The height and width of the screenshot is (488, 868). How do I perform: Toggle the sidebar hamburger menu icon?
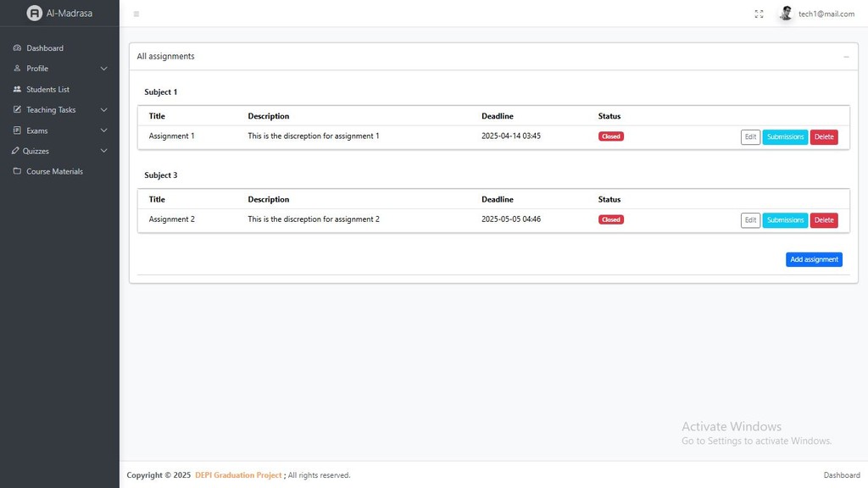[x=136, y=14]
